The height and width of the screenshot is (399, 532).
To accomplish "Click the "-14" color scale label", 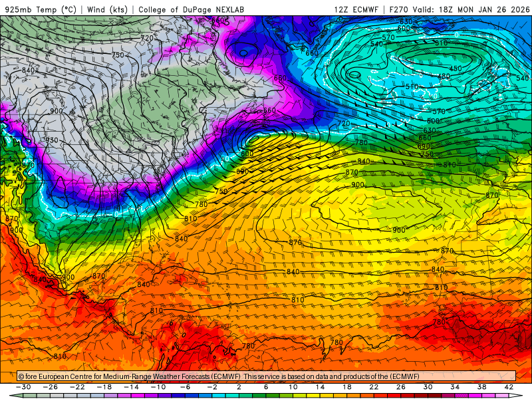I will tap(131, 387).
